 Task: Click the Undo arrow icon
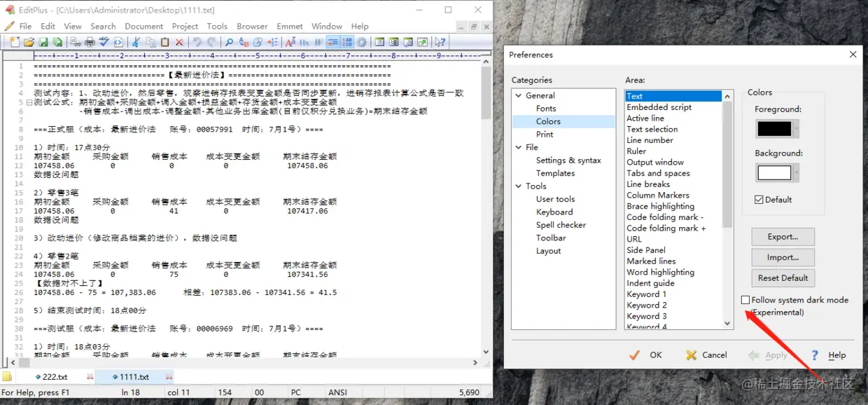[197, 42]
